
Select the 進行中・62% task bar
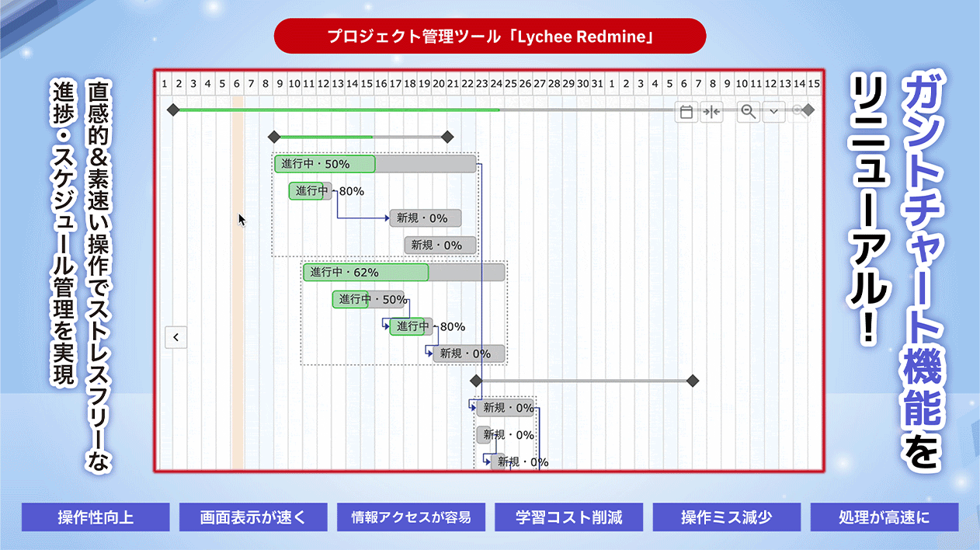pyautogui.click(x=403, y=272)
